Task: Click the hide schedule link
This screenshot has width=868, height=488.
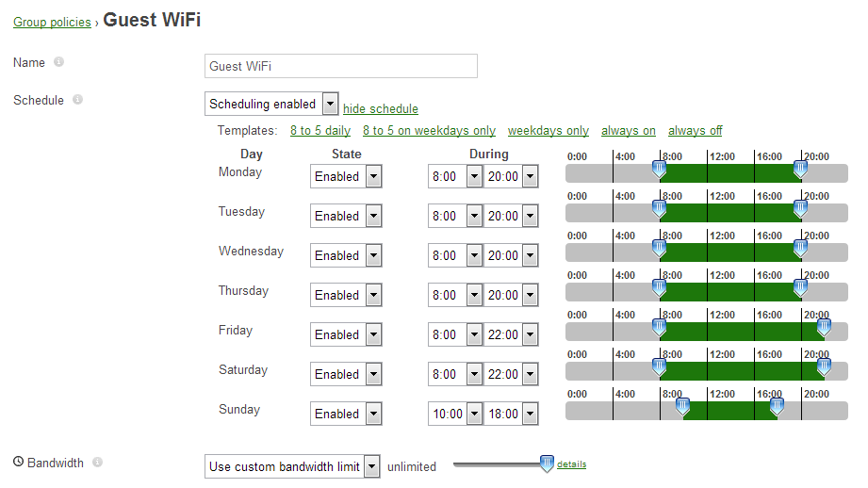Action: click(381, 108)
